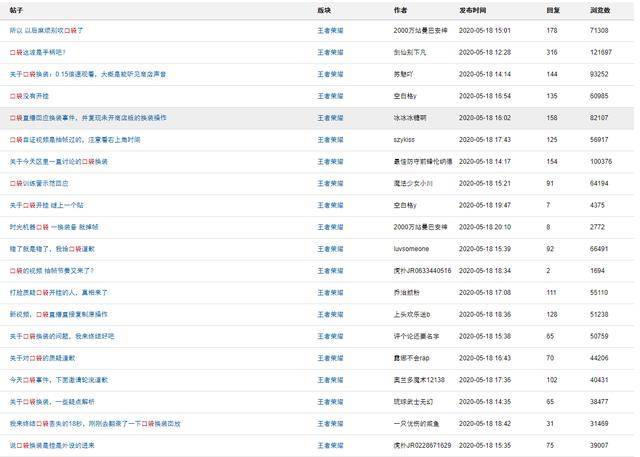Open the 今天口袋事件 post title
This screenshot has height=457, width=640.
(x=59, y=380)
